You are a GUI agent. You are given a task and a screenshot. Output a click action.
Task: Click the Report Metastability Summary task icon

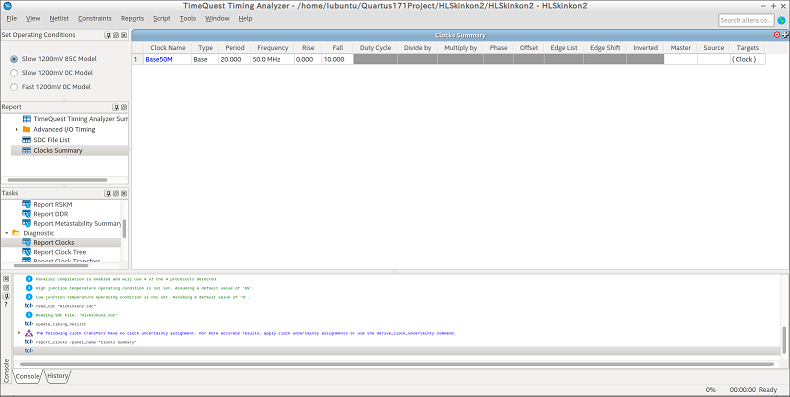point(27,223)
